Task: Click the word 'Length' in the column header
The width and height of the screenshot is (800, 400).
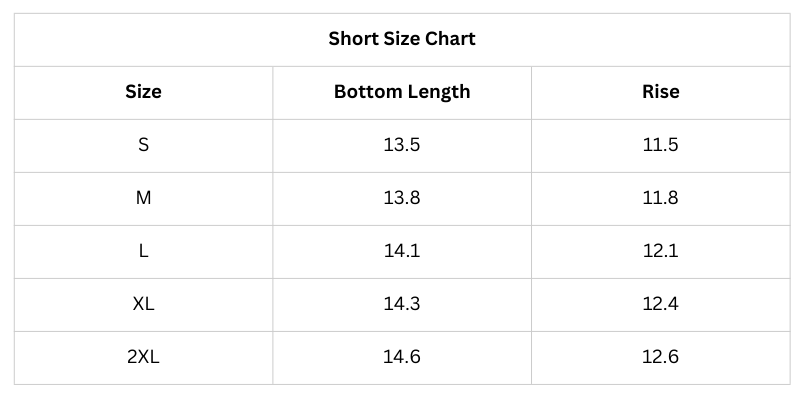Action: coord(437,92)
